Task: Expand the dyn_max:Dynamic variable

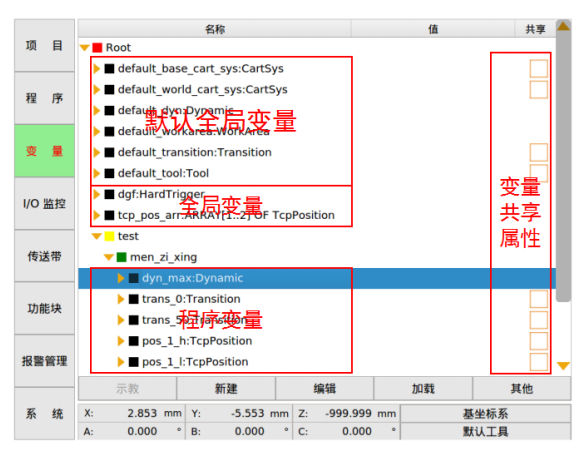Action: coord(121,278)
